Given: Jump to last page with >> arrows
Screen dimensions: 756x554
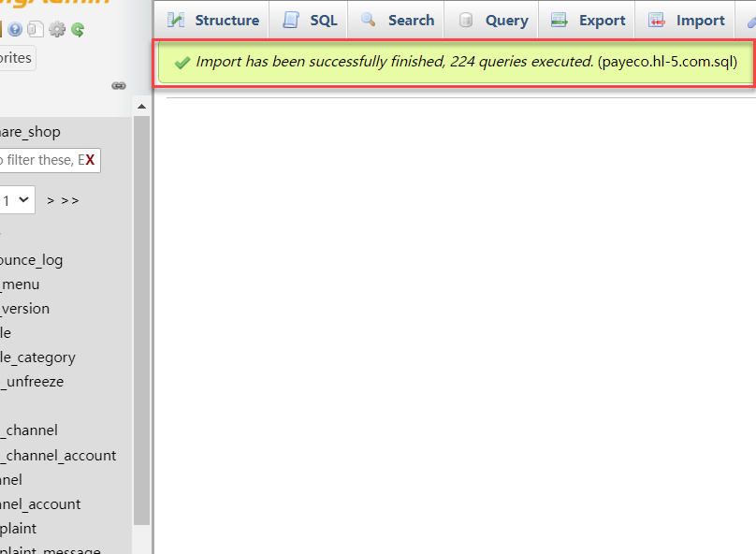Looking at the screenshot, I should tap(71, 200).
